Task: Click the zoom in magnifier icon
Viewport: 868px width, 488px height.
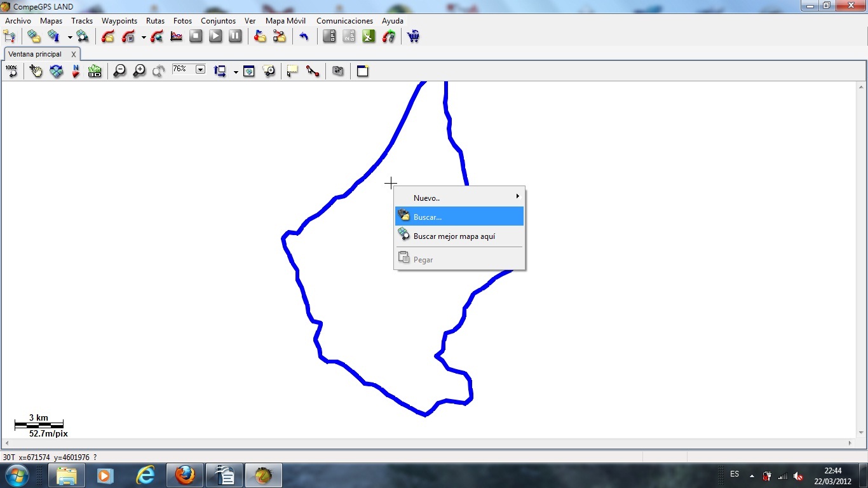Action: point(139,71)
